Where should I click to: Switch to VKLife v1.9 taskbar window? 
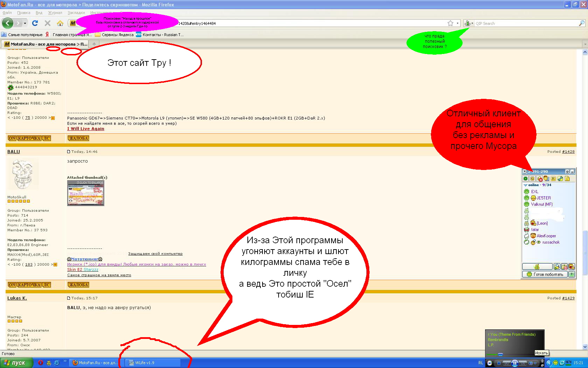(154, 363)
